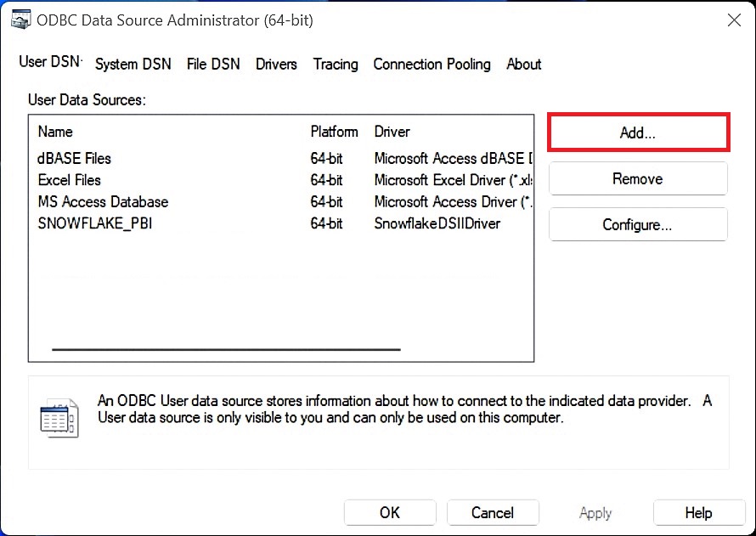Click the Driver column header
The width and height of the screenshot is (756, 536).
pos(392,132)
